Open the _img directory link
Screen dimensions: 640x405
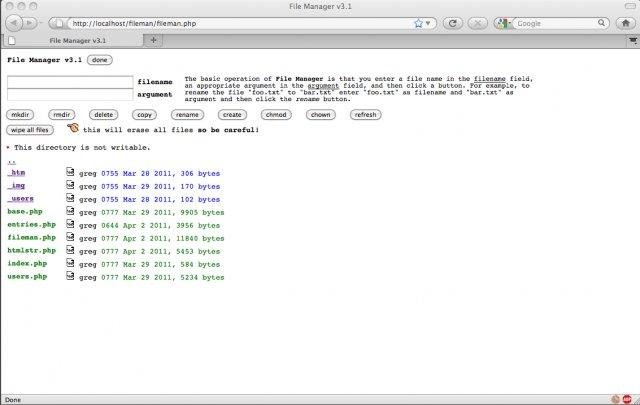coord(16,186)
